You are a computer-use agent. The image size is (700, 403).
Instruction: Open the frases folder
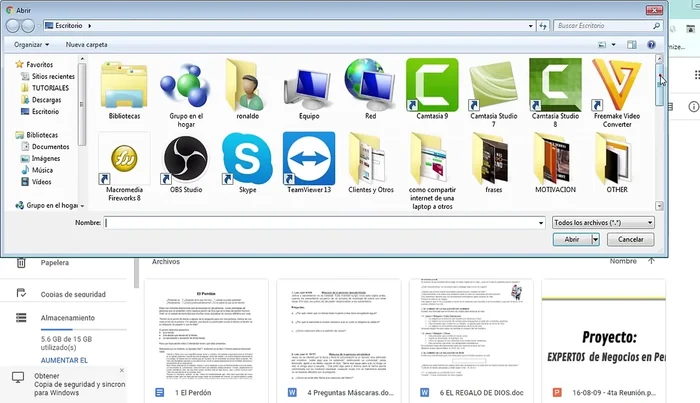point(493,158)
